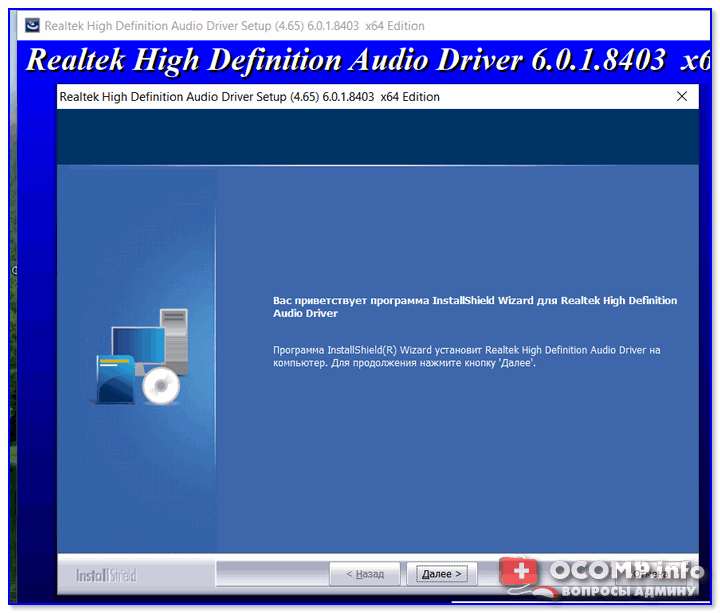Click the bold InstallShield Wizard welcome heading

coord(474,306)
